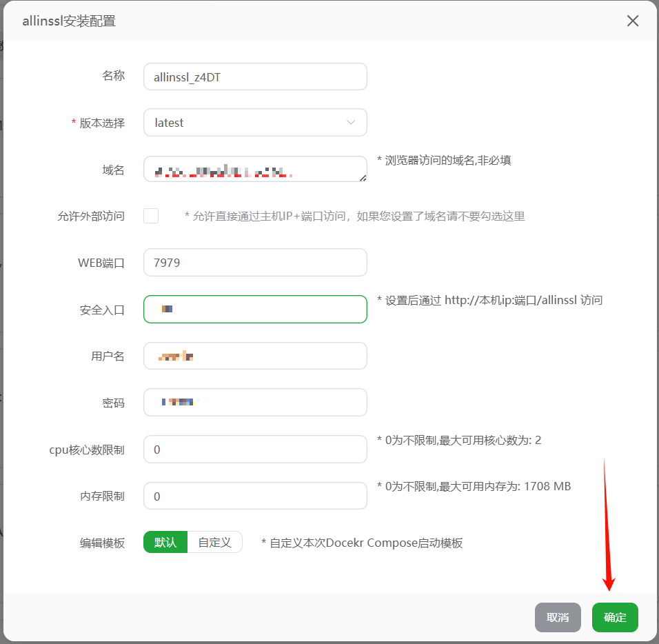
Task: Cancel setup using the 取消 button
Action: click(x=558, y=617)
